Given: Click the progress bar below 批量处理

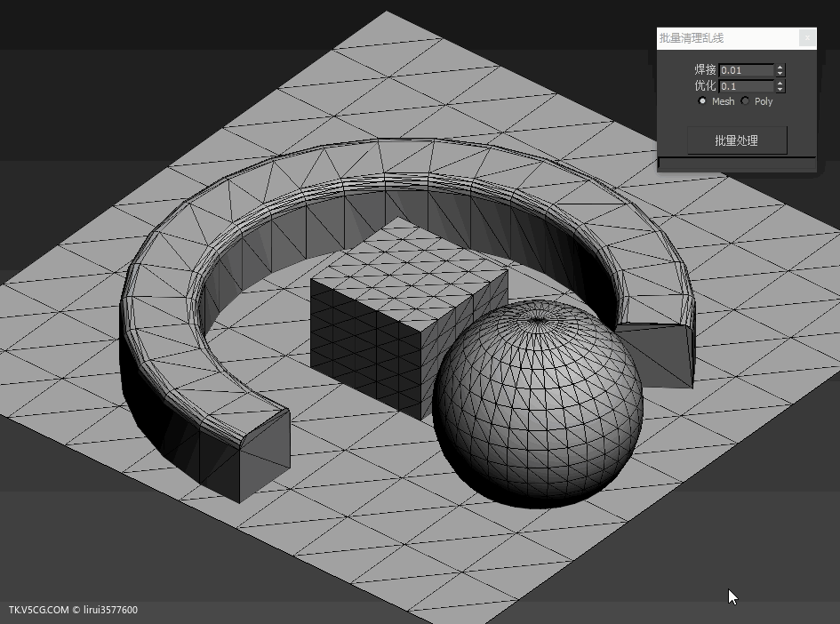Looking at the screenshot, I should [x=737, y=164].
